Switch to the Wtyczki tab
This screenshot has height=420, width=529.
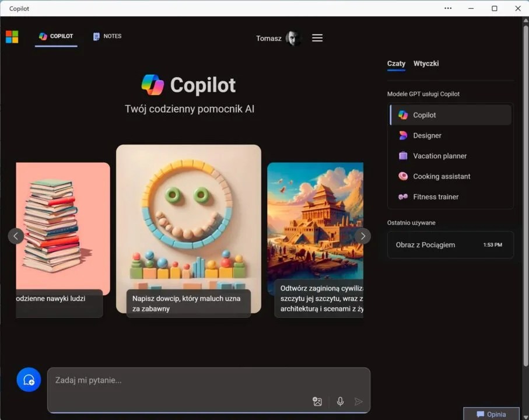point(425,64)
